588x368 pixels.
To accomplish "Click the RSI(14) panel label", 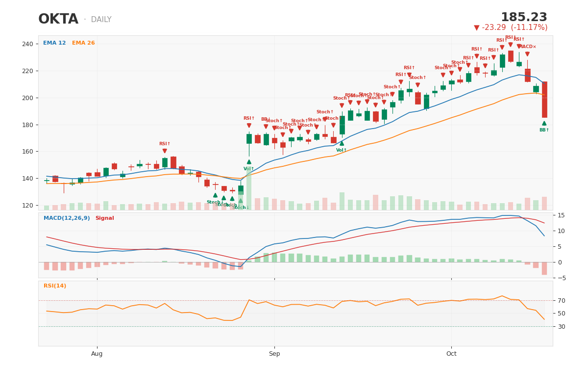I will tap(55, 286).
